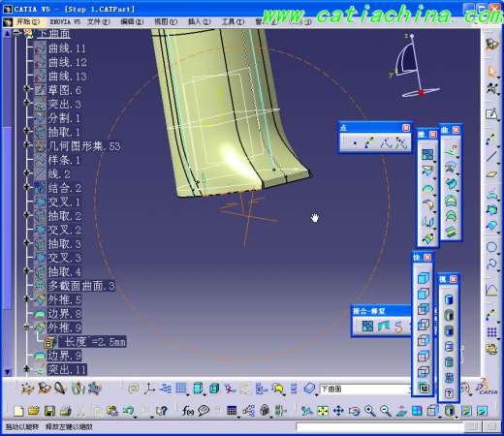Click the Undo arrow icon
504x436 pixels.
tap(129, 411)
